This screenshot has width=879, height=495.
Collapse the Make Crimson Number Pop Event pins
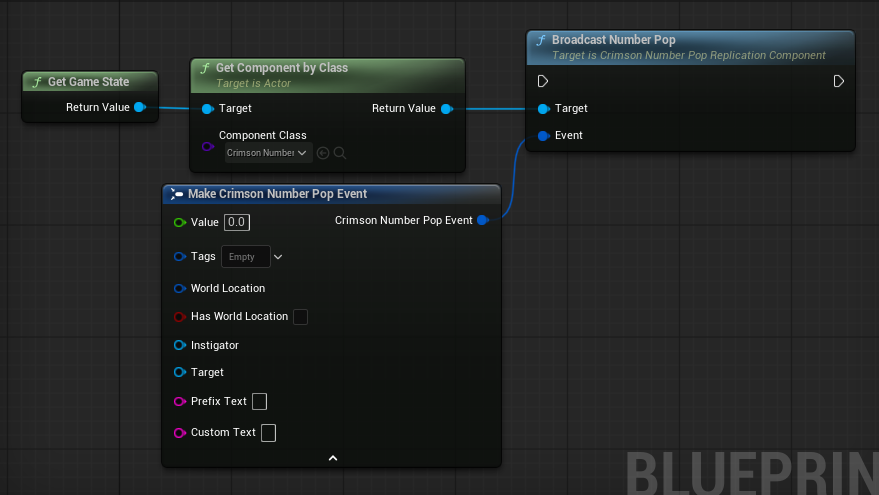[333, 458]
